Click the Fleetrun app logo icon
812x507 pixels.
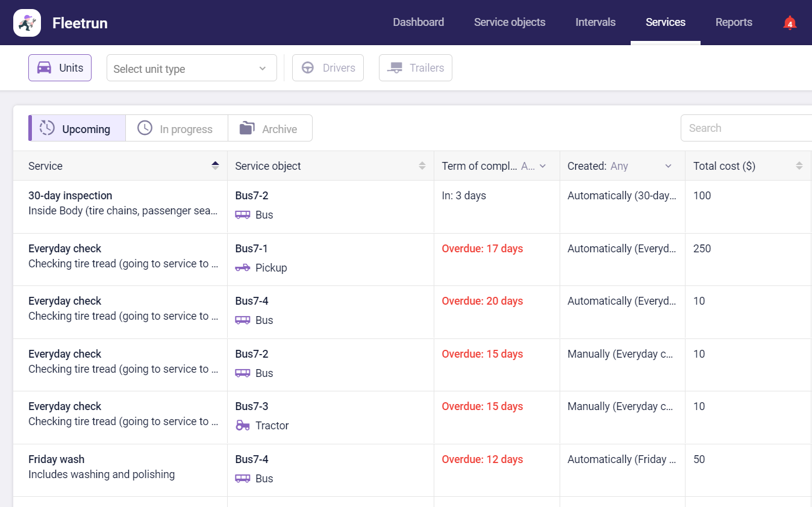[x=27, y=23]
